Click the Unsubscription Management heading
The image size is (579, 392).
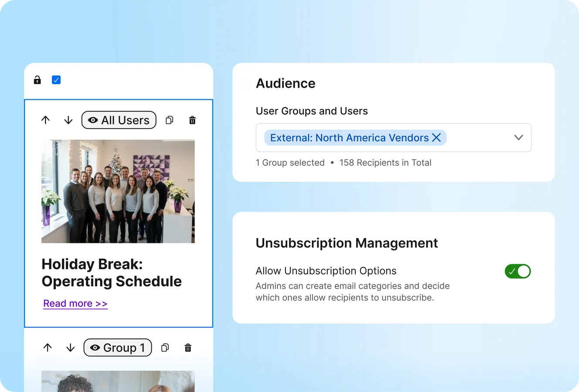(347, 243)
